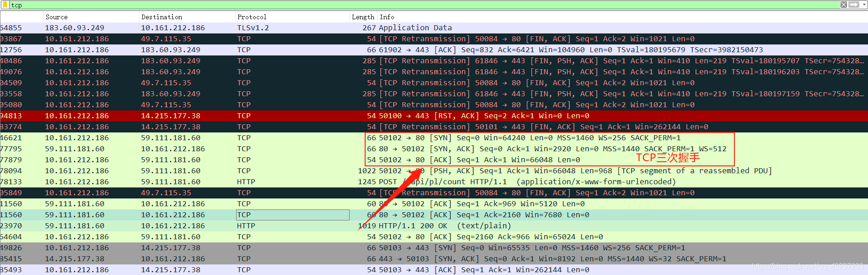The width and height of the screenshot is (868, 275).
Task: Click source 59.111.181.60 in row 77795
Action: pos(75,148)
